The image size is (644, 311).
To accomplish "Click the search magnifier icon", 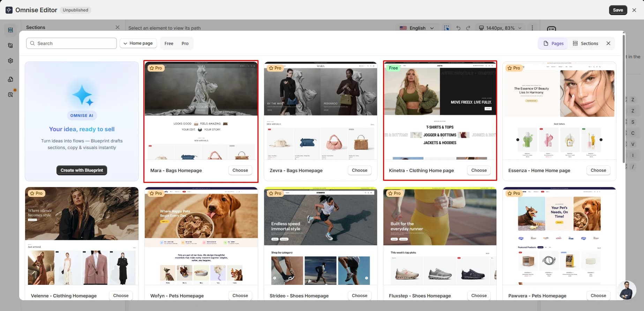I will click(x=32, y=43).
